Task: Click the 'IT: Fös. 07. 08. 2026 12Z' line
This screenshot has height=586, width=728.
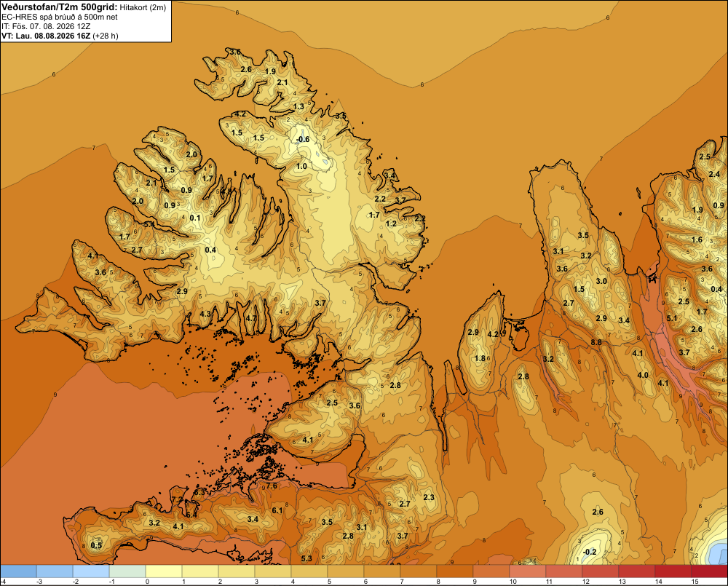Action: tap(46, 26)
